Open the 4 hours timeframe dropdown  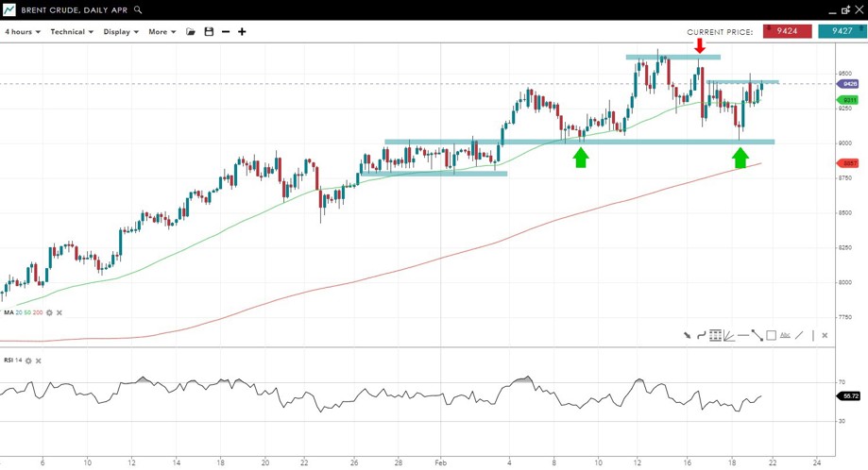[23, 32]
